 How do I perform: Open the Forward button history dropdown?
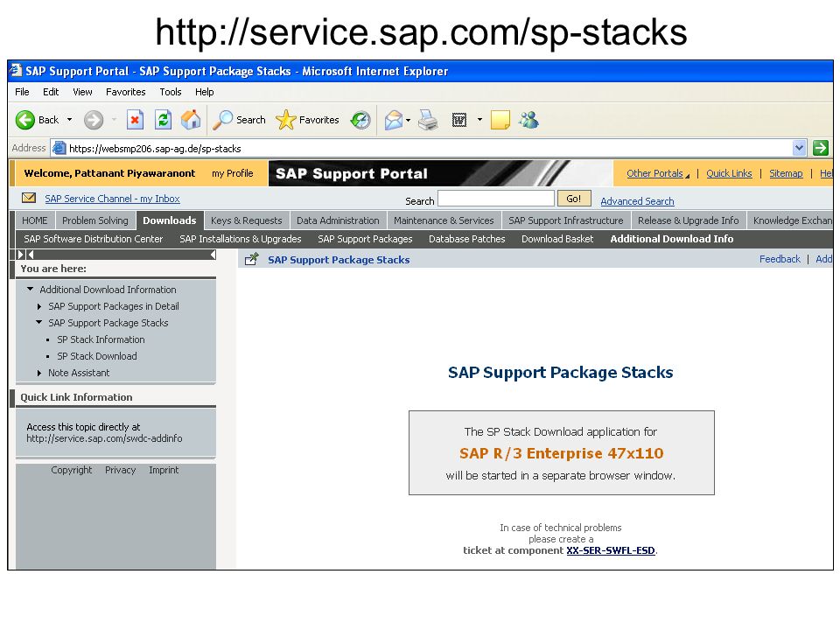114,120
